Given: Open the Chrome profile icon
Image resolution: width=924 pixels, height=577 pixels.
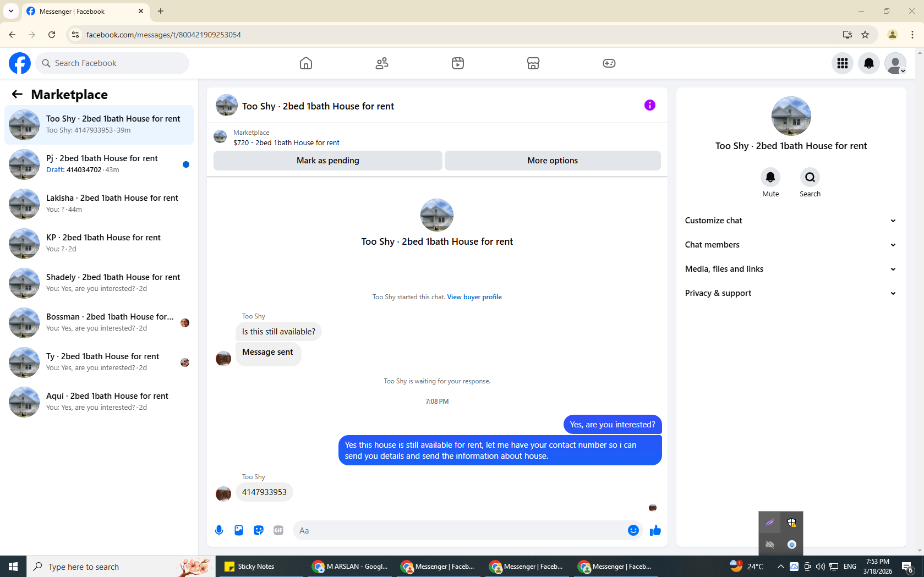Looking at the screenshot, I should [893, 35].
